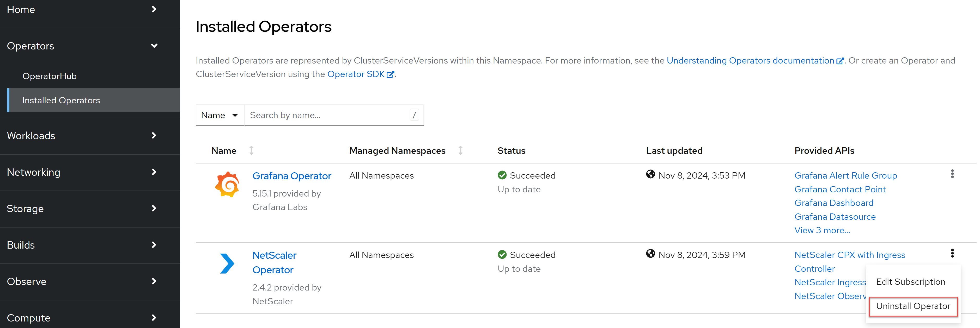Expand the Workloads navigation section
The height and width of the screenshot is (328, 980).
90,136
